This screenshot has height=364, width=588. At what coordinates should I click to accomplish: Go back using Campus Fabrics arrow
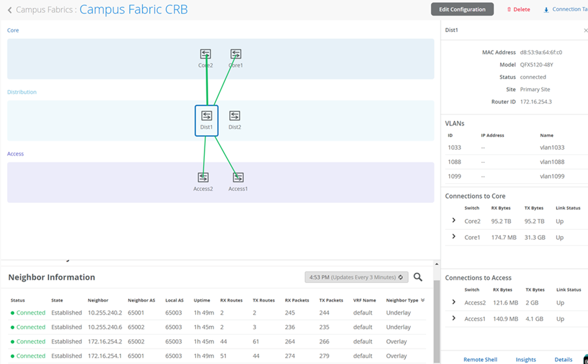click(10, 10)
